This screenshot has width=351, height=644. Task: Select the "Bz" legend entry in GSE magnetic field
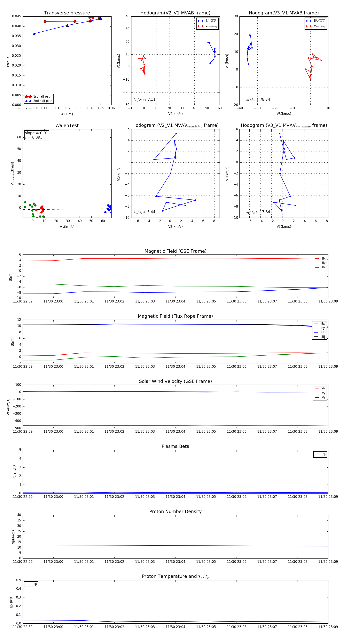point(320,267)
